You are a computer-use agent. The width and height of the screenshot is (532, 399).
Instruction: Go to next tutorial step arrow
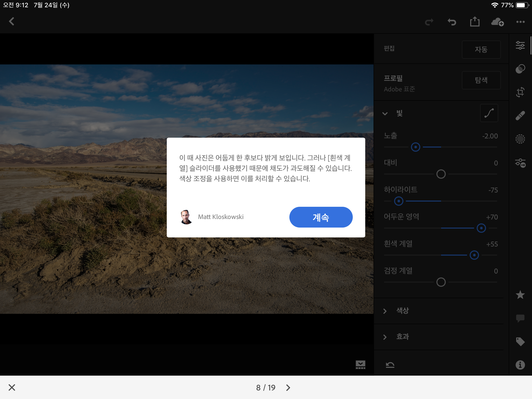(x=288, y=388)
